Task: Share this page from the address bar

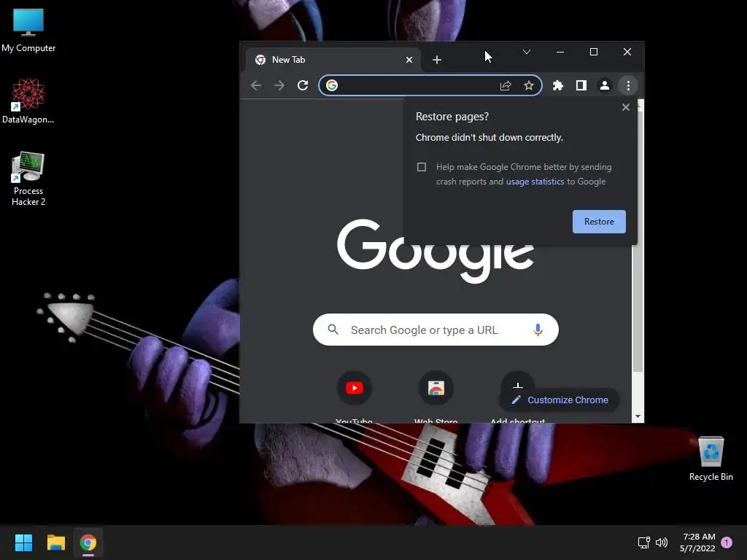Action: pyautogui.click(x=506, y=85)
